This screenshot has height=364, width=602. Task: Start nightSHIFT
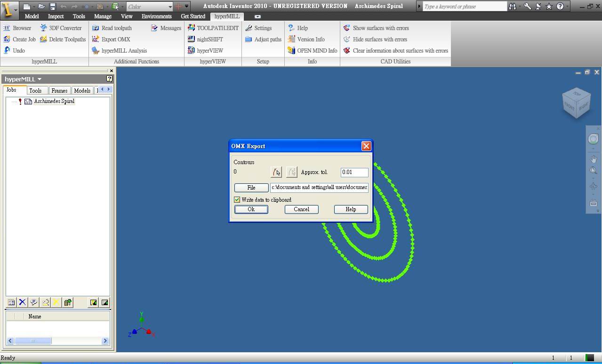pos(205,40)
